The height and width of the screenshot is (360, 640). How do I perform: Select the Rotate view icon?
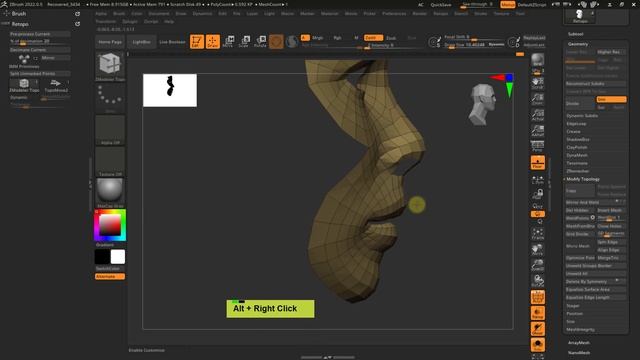(538, 281)
